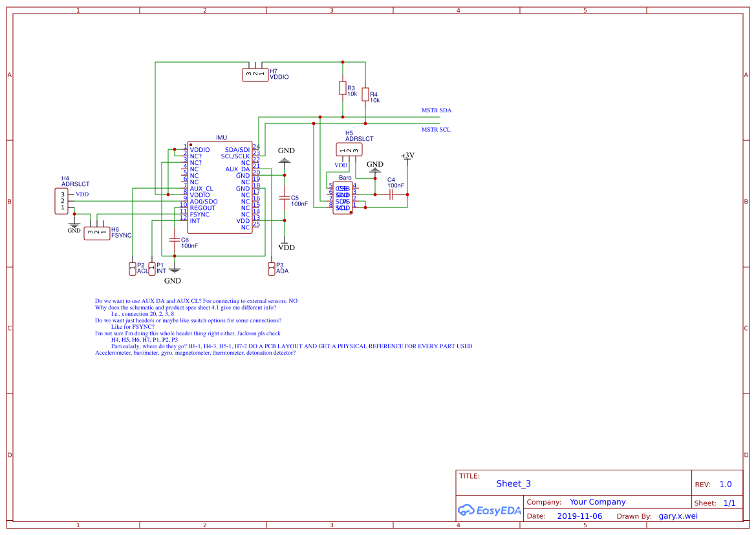Select the P1 INT pin header
The image size is (756, 535).
pos(153,267)
